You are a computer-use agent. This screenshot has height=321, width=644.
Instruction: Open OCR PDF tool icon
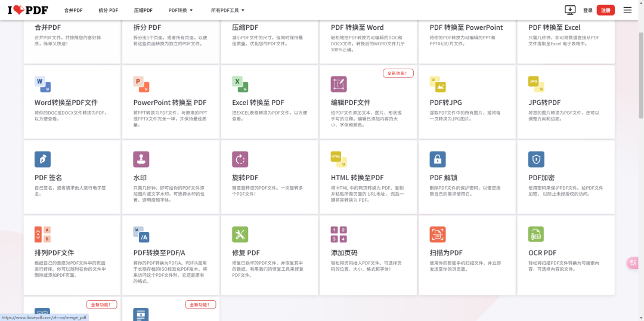(536, 234)
